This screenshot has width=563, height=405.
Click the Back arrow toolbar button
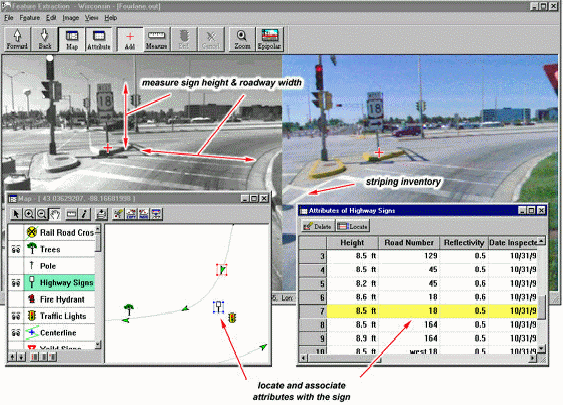click(x=45, y=39)
